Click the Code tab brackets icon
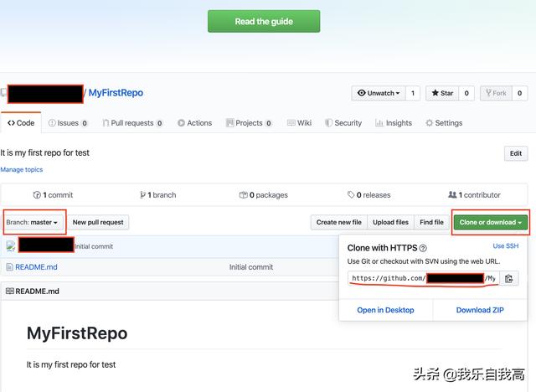 pos(11,123)
